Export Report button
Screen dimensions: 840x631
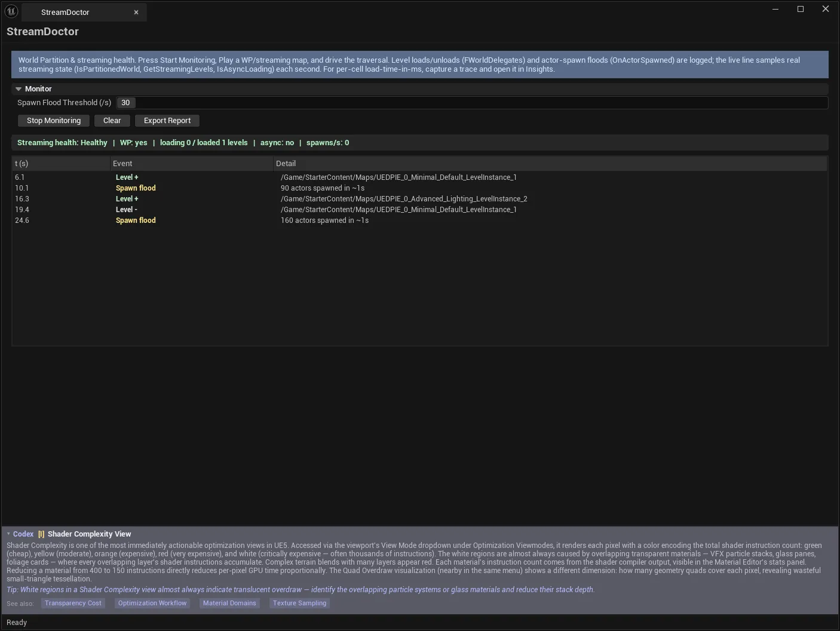pyautogui.click(x=167, y=121)
